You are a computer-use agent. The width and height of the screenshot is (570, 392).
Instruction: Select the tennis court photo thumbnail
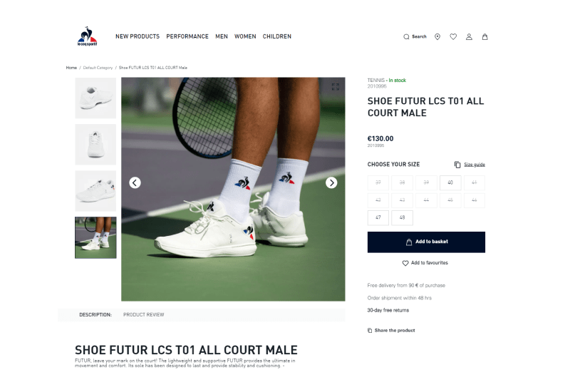95,237
